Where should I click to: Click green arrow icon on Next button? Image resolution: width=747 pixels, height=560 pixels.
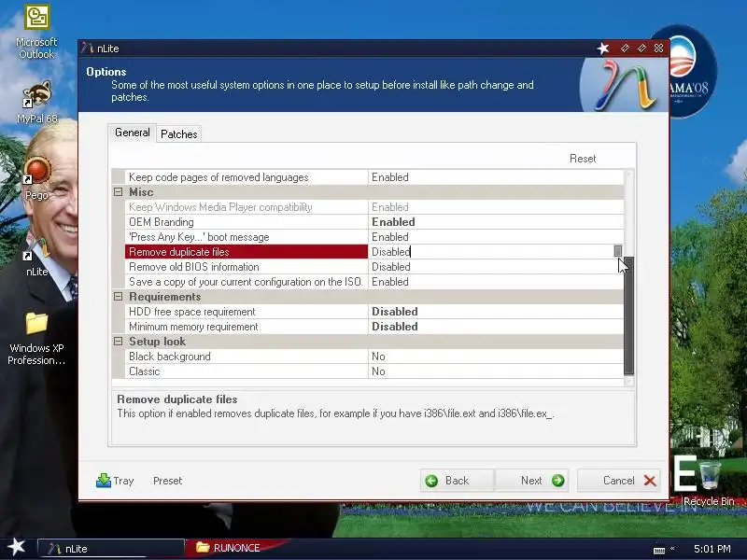tap(557, 481)
